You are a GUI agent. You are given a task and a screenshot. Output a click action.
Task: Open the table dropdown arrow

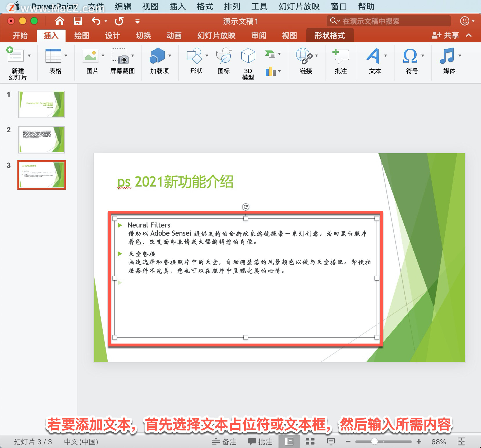pos(66,55)
